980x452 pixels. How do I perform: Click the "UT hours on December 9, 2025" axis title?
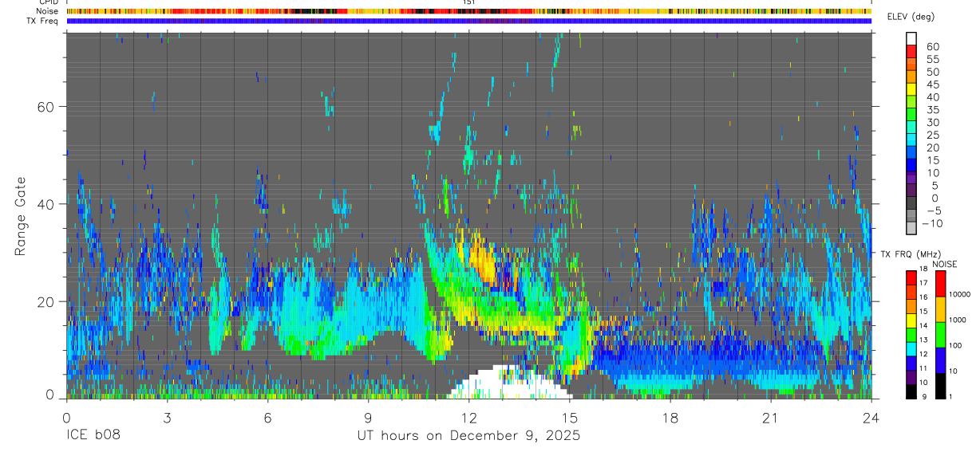tap(468, 436)
